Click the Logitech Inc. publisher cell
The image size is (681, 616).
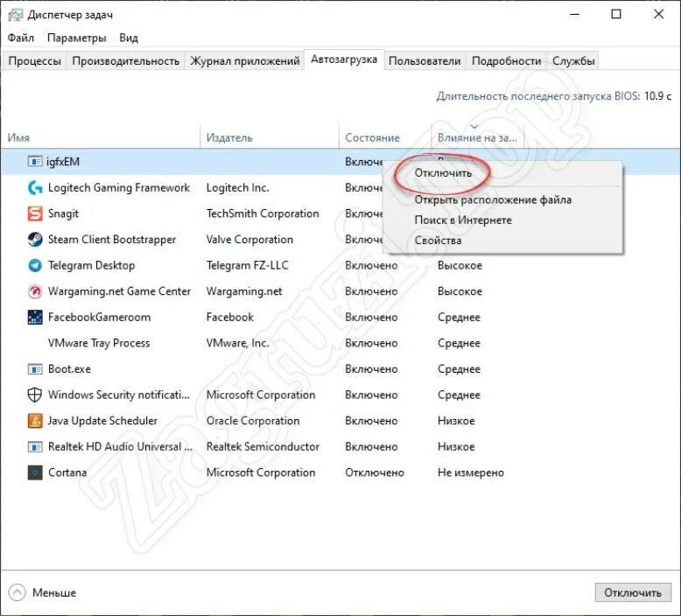point(237,187)
